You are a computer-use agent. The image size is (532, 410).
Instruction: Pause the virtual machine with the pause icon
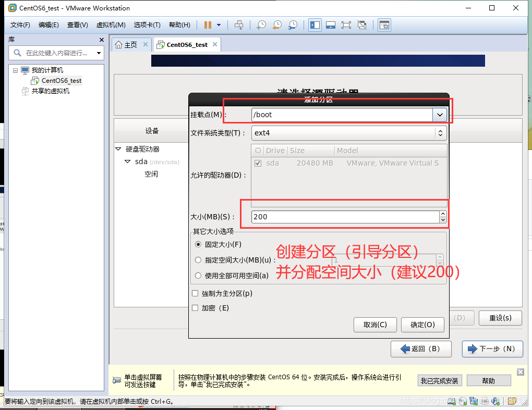click(208, 24)
